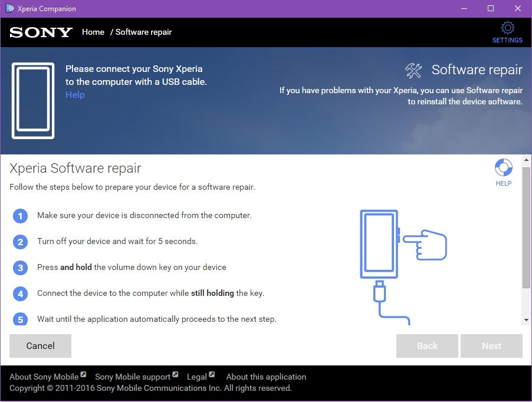Close the Xperia Companion window
Viewport: 532px width, 402px height.
click(x=518, y=8)
